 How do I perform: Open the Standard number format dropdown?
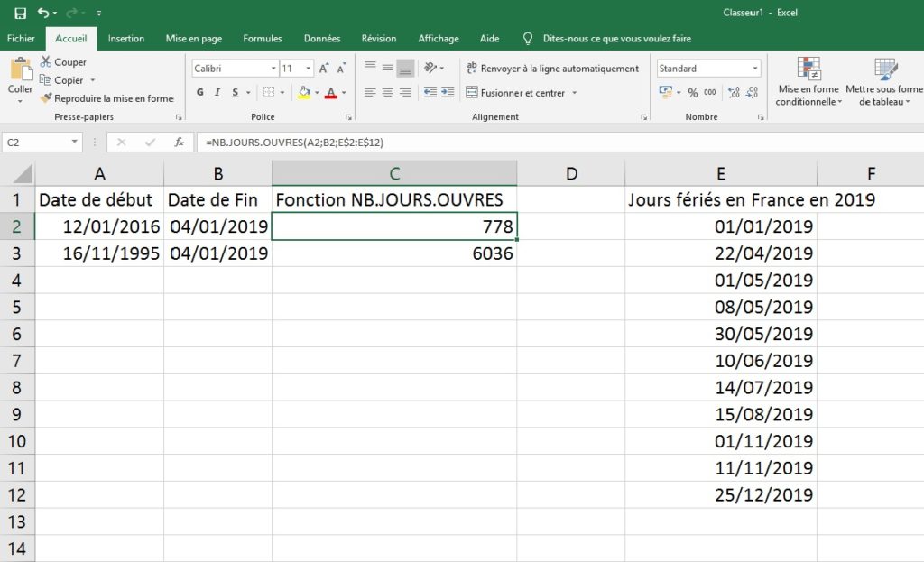coord(756,68)
